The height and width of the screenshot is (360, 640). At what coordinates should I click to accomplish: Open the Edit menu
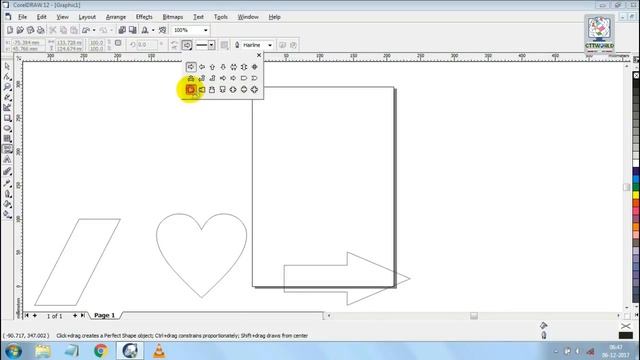42,17
